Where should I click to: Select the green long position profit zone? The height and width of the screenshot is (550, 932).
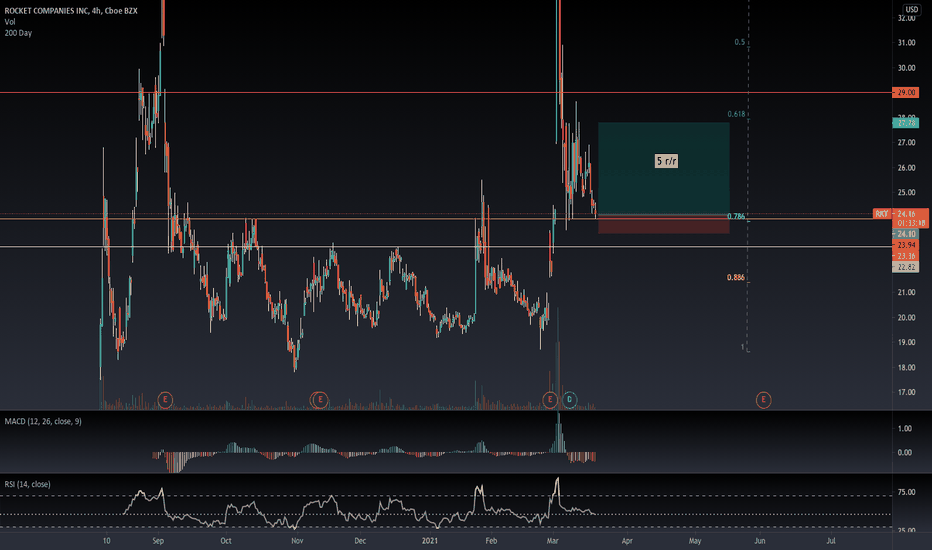point(663,168)
